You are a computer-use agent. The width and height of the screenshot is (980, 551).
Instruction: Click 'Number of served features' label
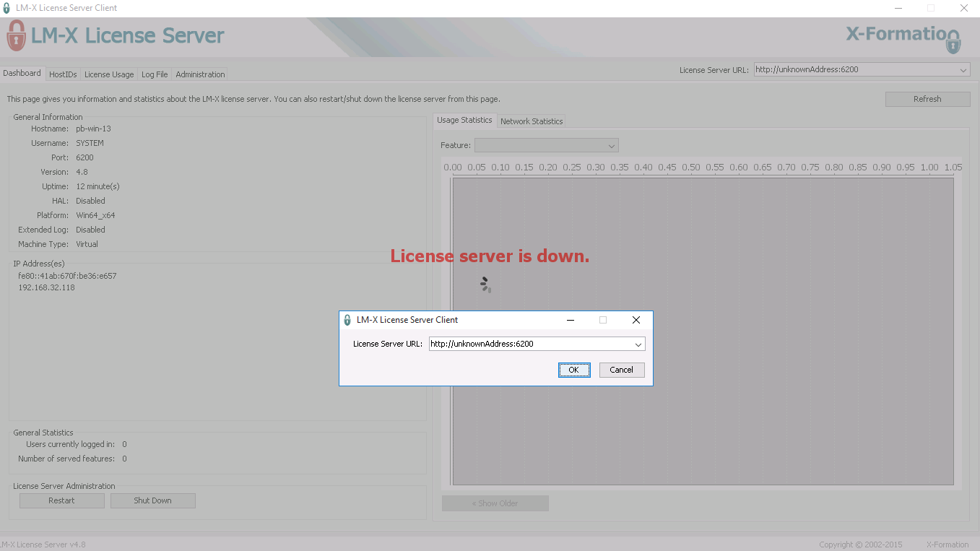[x=66, y=459]
